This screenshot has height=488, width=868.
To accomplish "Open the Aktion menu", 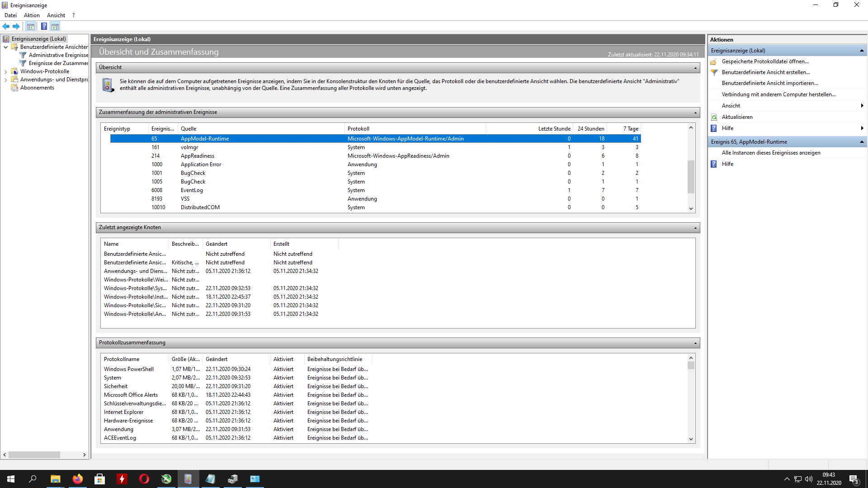I will tap(32, 15).
